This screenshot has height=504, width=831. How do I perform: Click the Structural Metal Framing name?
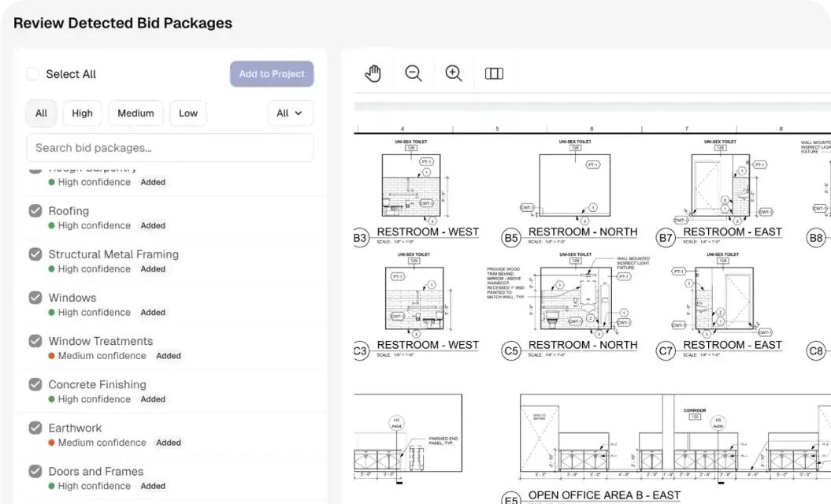(113, 254)
